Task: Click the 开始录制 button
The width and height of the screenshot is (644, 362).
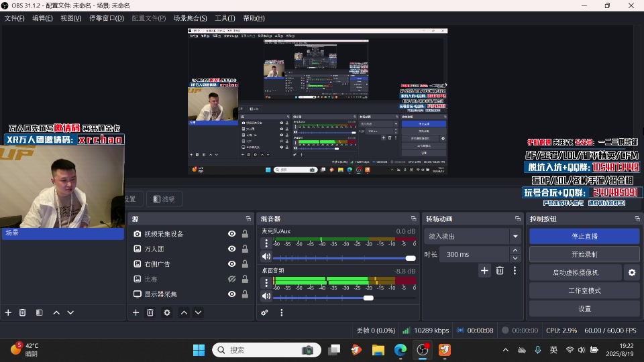Action: tap(584, 255)
